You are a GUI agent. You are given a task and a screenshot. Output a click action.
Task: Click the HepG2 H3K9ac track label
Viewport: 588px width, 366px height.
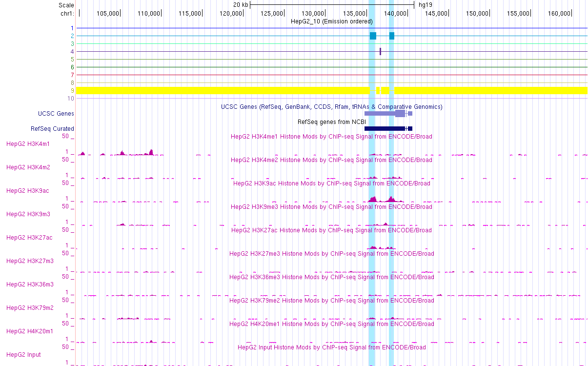point(26,191)
